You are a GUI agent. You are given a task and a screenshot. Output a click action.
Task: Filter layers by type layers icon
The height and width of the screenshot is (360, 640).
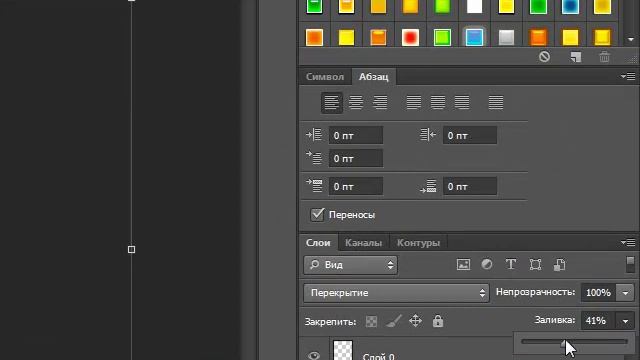point(511,264)
